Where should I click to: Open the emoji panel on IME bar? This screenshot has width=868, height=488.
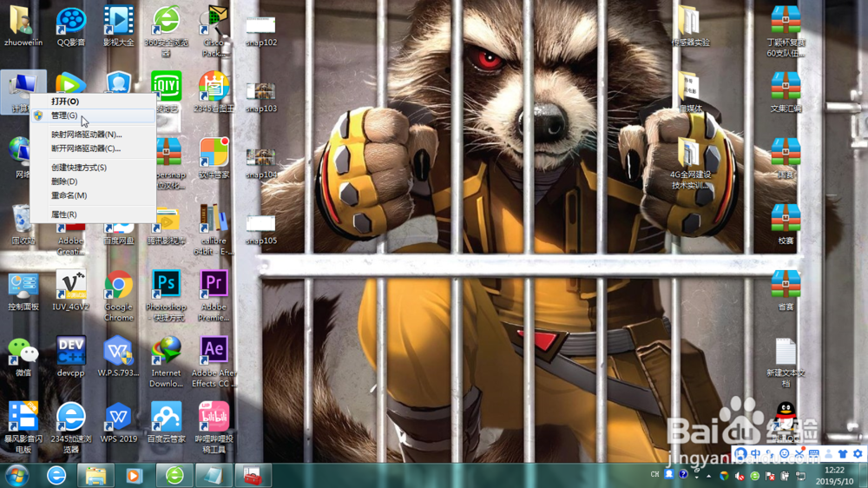785,453
